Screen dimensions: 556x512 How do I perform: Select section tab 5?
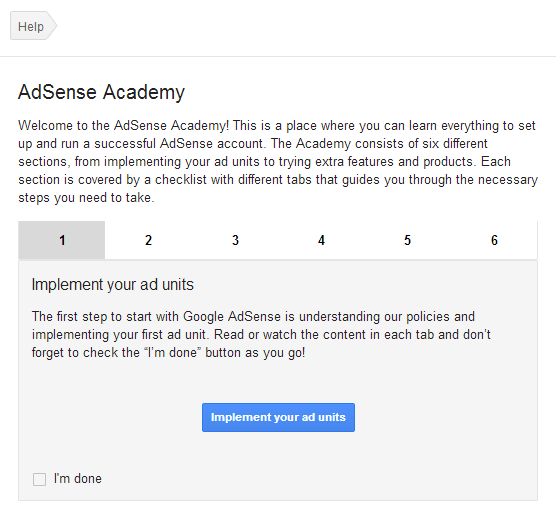pos(407,240)
